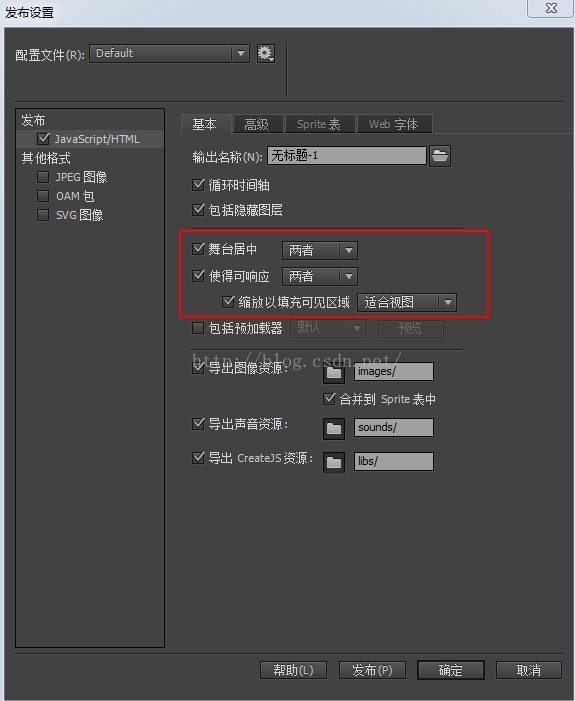575x701 pixels.
Task: Toggle 导出声音资源 checkbox
Action: [x=198, y=423]
